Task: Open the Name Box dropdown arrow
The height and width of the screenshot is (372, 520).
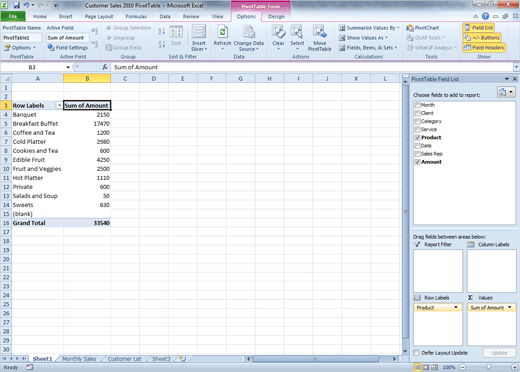Action: tap(68, 67)
